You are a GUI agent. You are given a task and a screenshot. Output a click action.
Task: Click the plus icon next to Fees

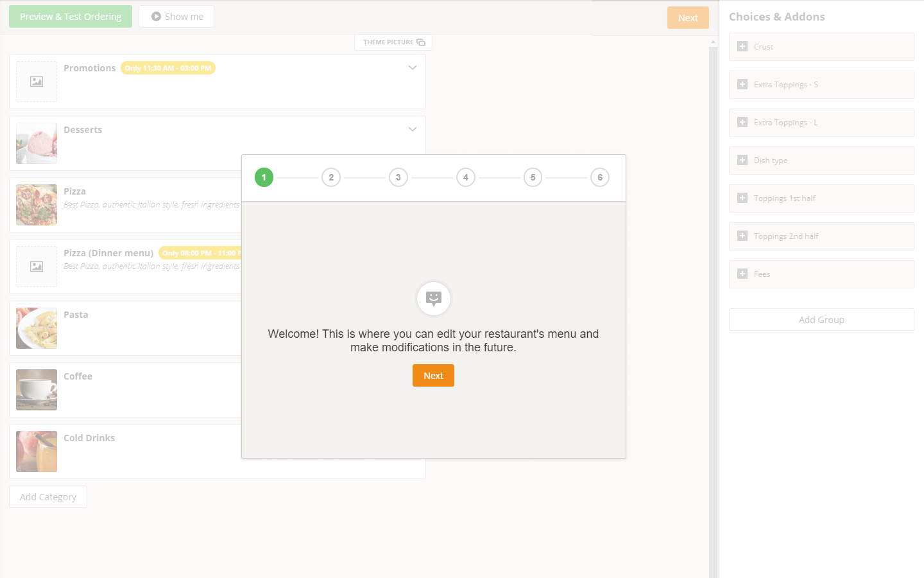pos(742,274)
